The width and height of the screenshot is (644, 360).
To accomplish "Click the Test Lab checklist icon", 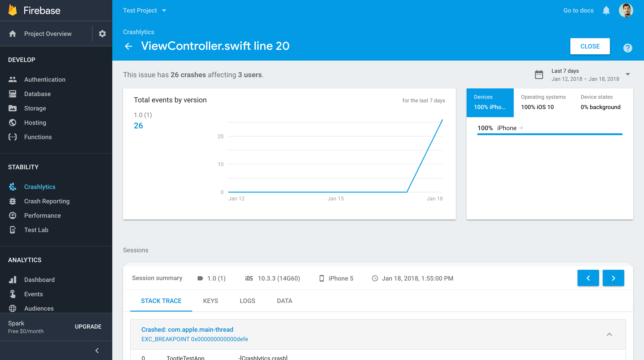I will click(13, 230).
